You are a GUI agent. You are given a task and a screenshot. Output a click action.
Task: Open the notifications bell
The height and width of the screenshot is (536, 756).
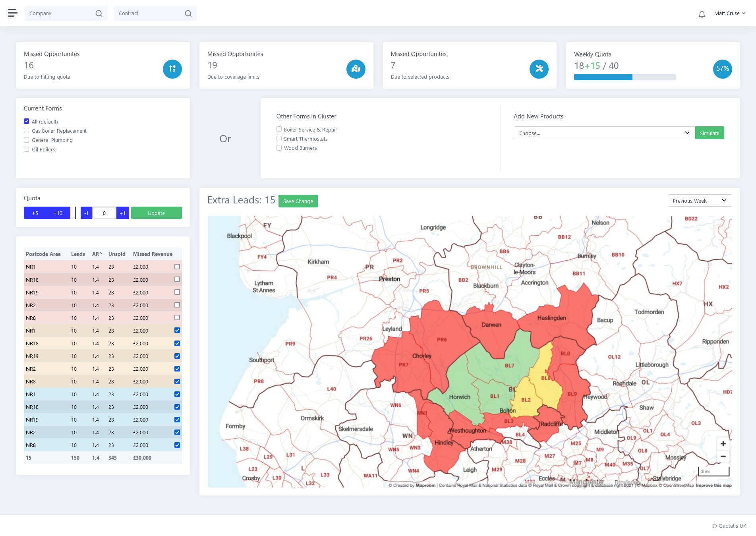(x=702, y=14)
